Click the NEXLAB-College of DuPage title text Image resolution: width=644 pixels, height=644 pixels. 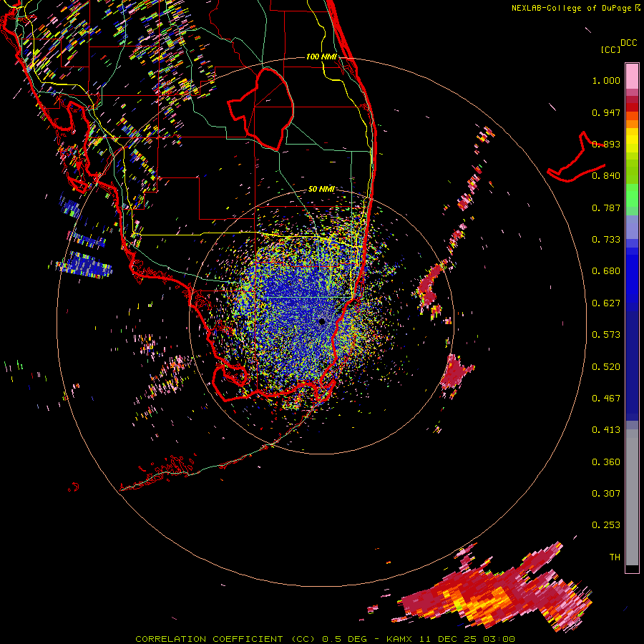coord(571,8)
